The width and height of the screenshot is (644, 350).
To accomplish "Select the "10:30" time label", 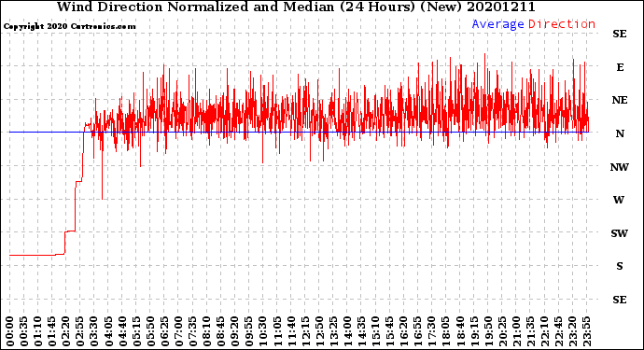I will point(263,331).
